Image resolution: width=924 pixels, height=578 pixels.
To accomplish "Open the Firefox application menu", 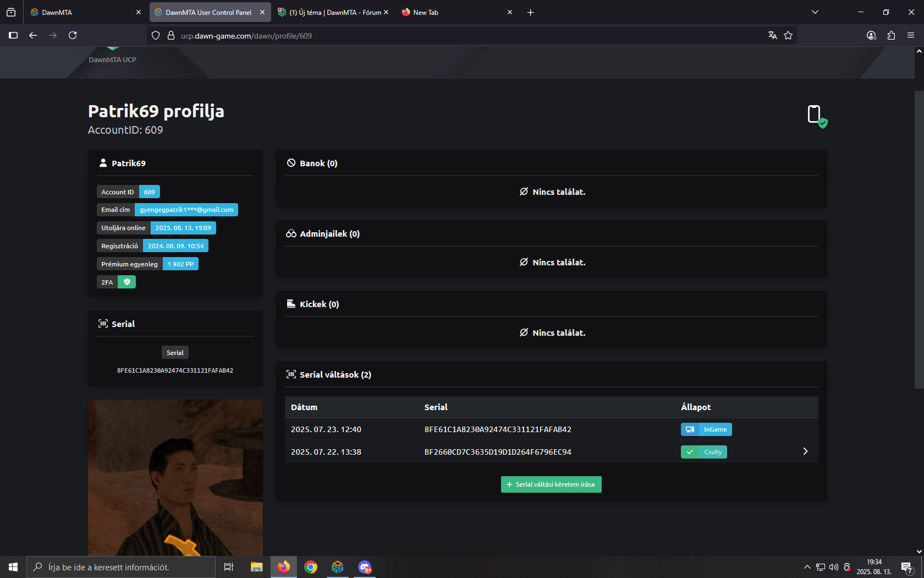I will [x=911, y=35].
